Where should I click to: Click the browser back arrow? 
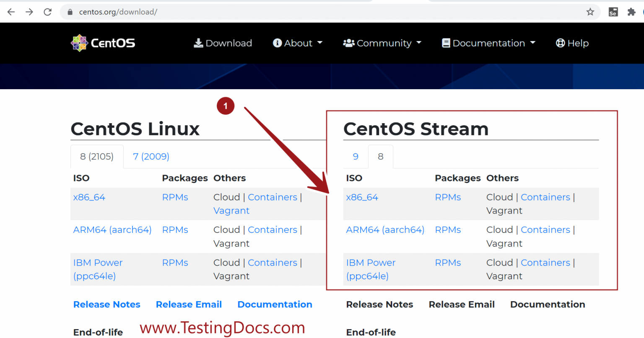coord(11,12)
